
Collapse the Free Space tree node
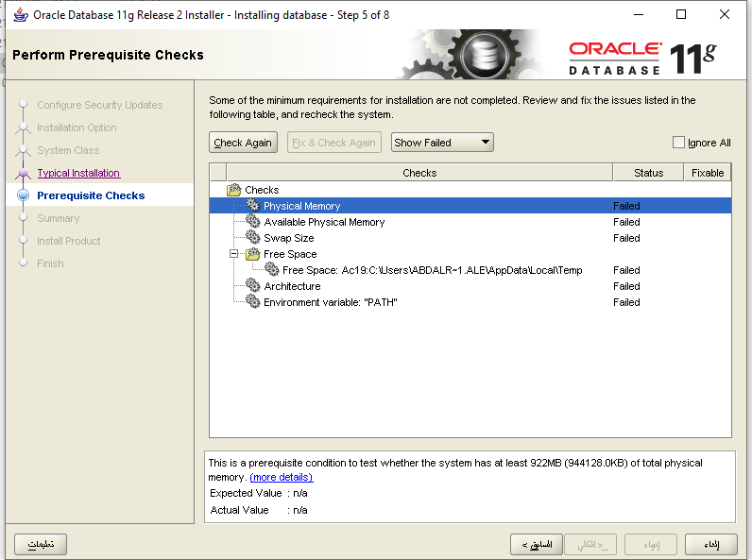click(233, 254)
